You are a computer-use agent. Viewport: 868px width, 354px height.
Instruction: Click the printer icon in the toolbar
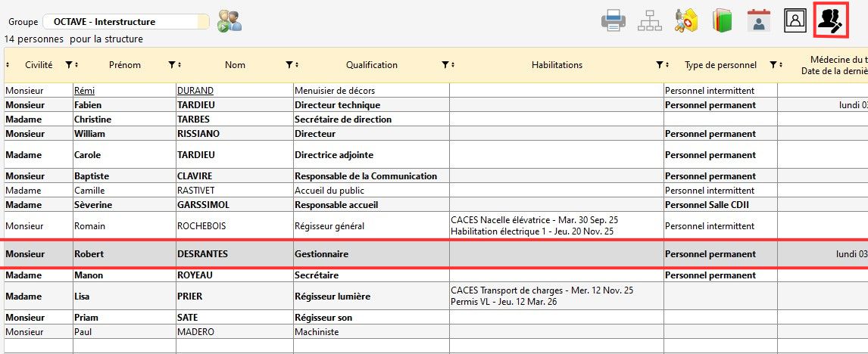(x=613, y=20)
